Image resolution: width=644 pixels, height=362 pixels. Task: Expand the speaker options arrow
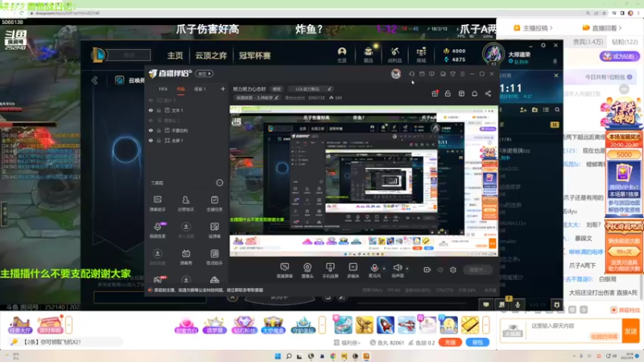point(407,269)
